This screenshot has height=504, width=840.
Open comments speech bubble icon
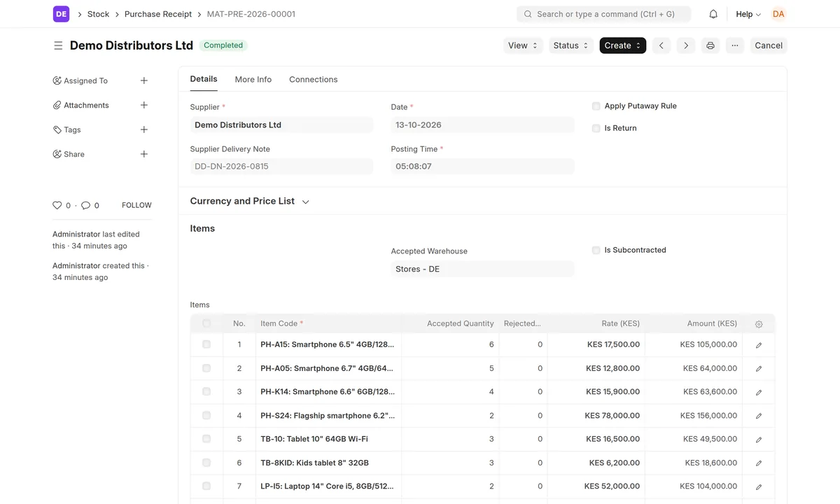click(x=85, y=205)
